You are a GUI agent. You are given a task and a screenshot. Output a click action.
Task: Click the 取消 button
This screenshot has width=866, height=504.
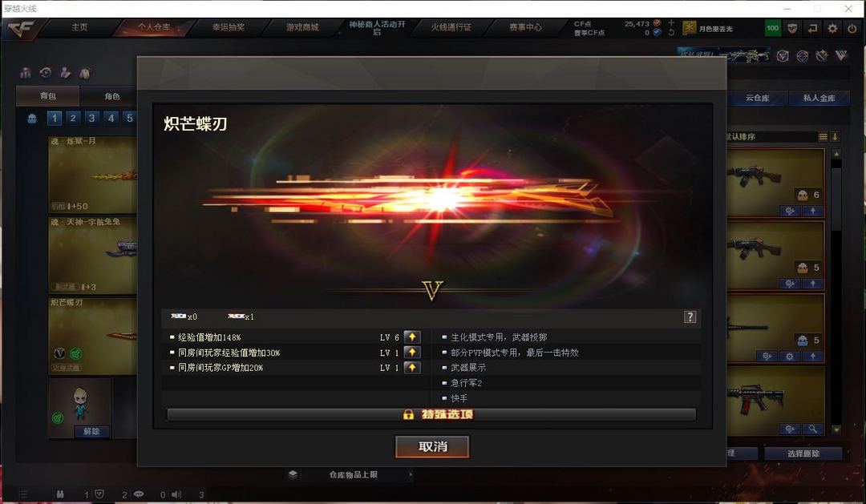[432, 446]
